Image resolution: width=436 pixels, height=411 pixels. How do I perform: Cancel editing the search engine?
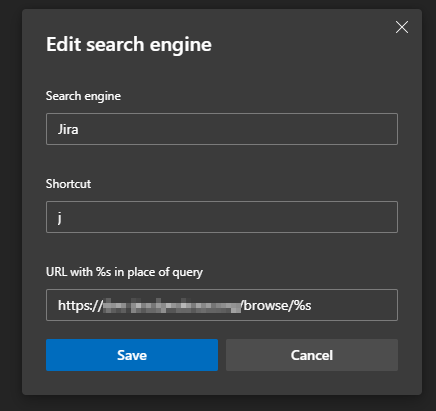312,355
